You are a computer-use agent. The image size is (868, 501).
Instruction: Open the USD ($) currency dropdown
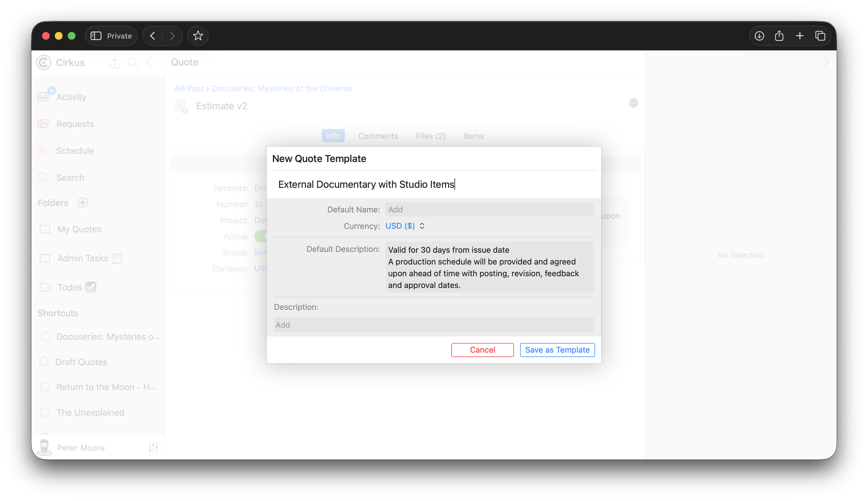click(405, 226)
